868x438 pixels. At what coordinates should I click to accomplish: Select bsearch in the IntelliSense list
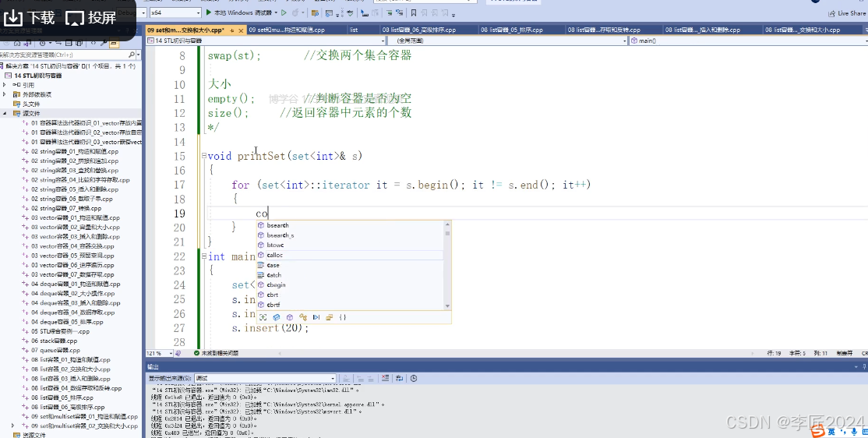pyautogui.click(x=350, y=225)
